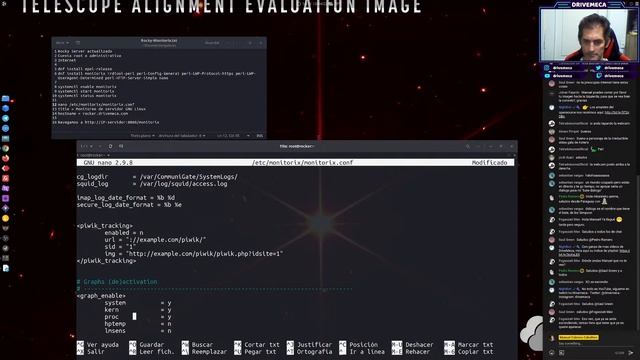Click the webcam video thumbnail
The image size is (640, 360).
(589, 35)
